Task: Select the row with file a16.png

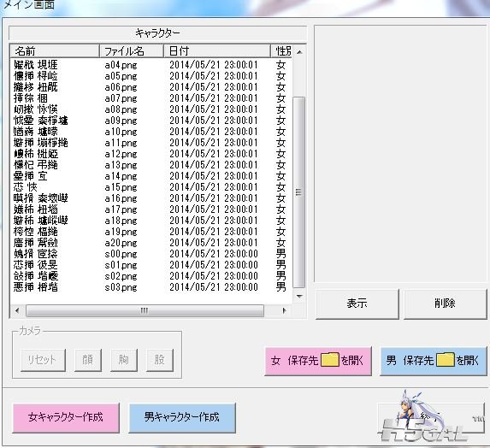Action: [151, 198]
